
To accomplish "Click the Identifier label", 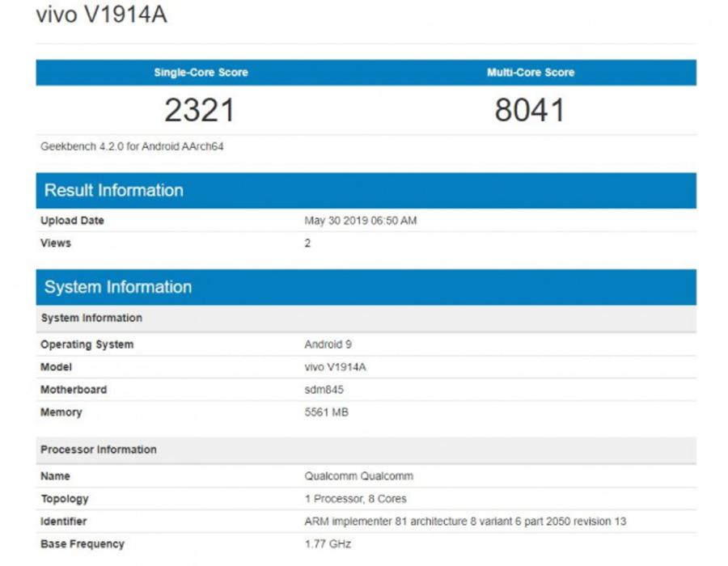I will [64, 522].
